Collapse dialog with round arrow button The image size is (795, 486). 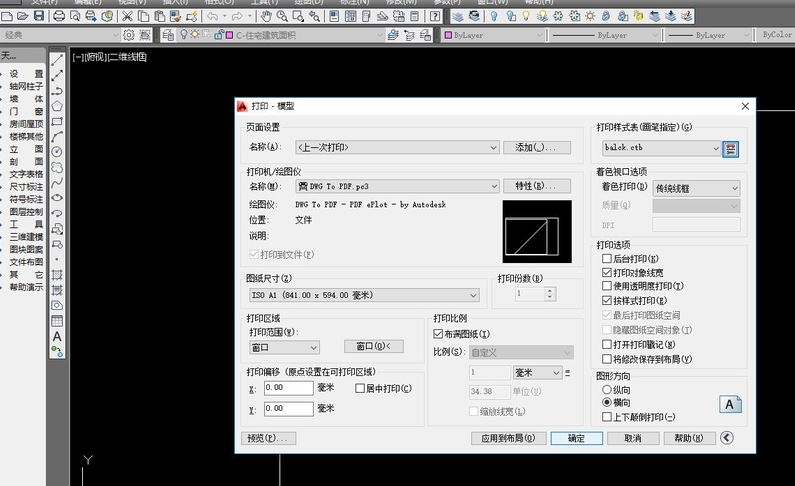click(x=727, y=438)
